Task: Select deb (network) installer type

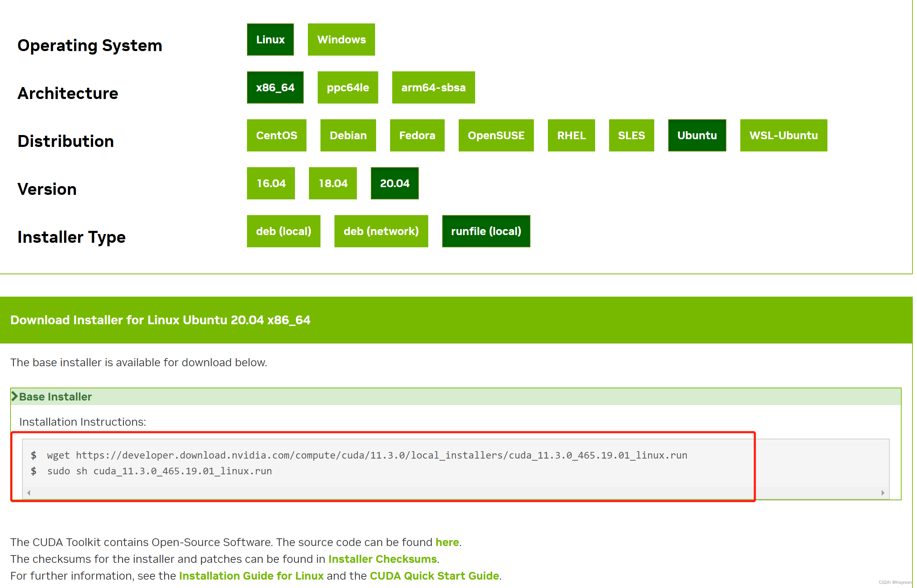Action: 380,231
